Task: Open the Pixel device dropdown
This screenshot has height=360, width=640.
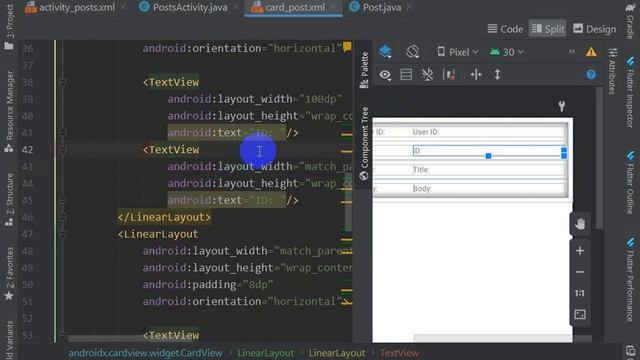Action: (x=457, y=52)
